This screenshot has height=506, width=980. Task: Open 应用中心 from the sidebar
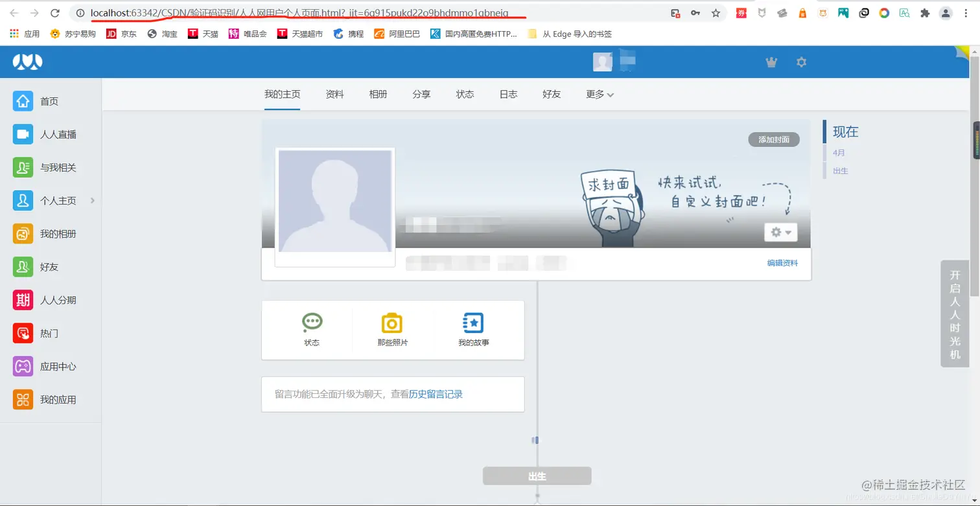pos(21,365)
